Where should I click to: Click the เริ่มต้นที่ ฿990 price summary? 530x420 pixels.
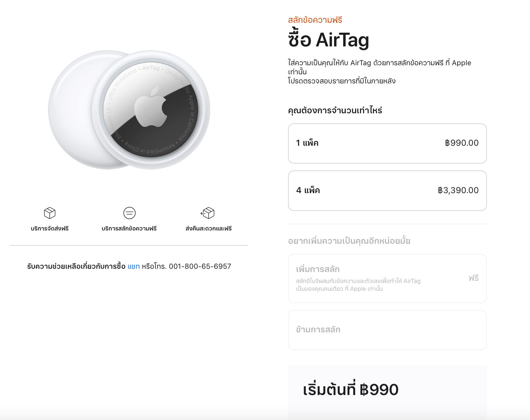[x=351, y=389]
